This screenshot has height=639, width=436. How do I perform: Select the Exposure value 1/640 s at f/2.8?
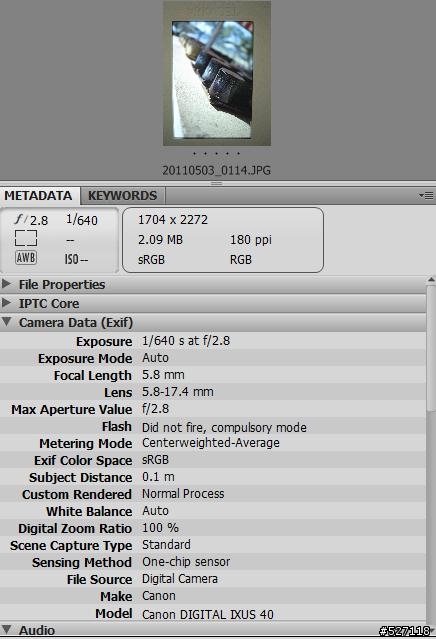coord(186,341)
